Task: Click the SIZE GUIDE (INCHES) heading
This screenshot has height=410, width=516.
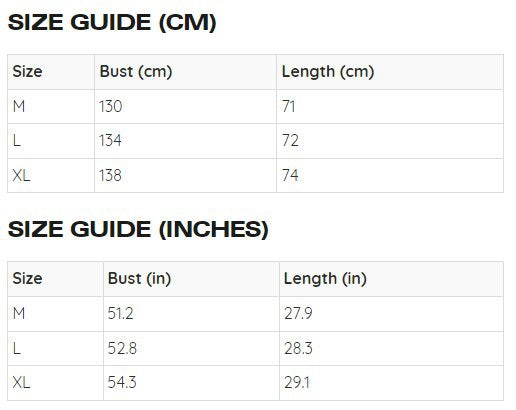Action: pyautogui.click(x=138, y=229)
